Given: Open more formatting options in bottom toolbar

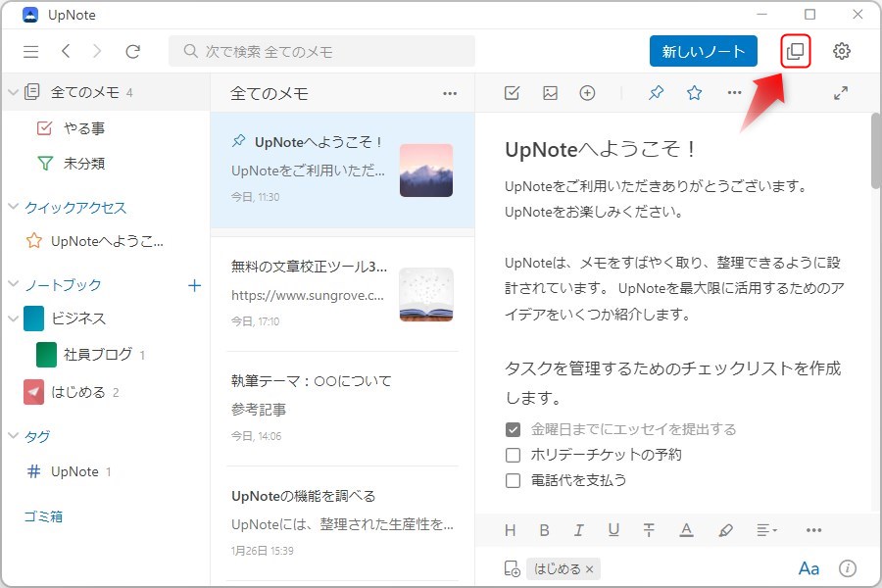Looking at the screenshot, I should [x=814, y=530].
